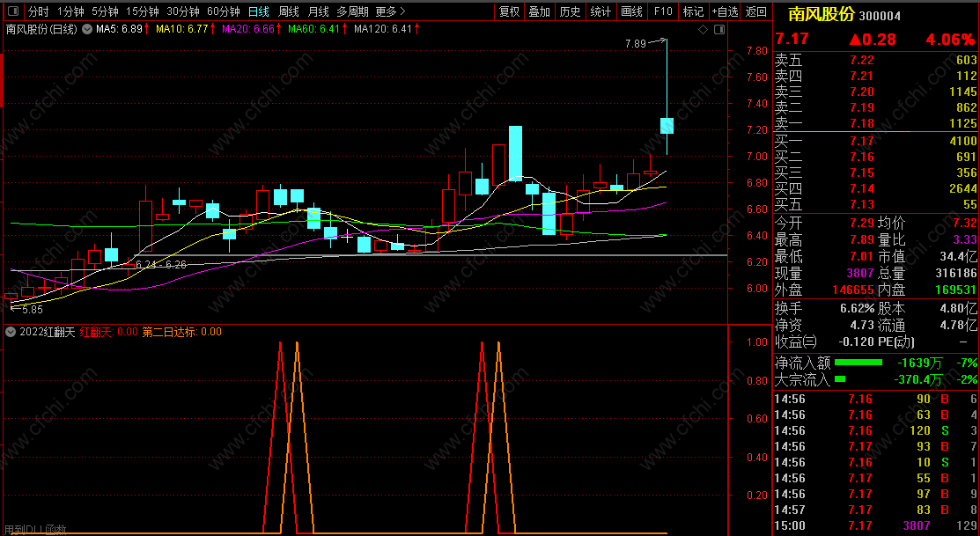Open the main chart indicator dropdown arrow
Viewport: 980px width, 536px height.
click(x=86, y=29)
